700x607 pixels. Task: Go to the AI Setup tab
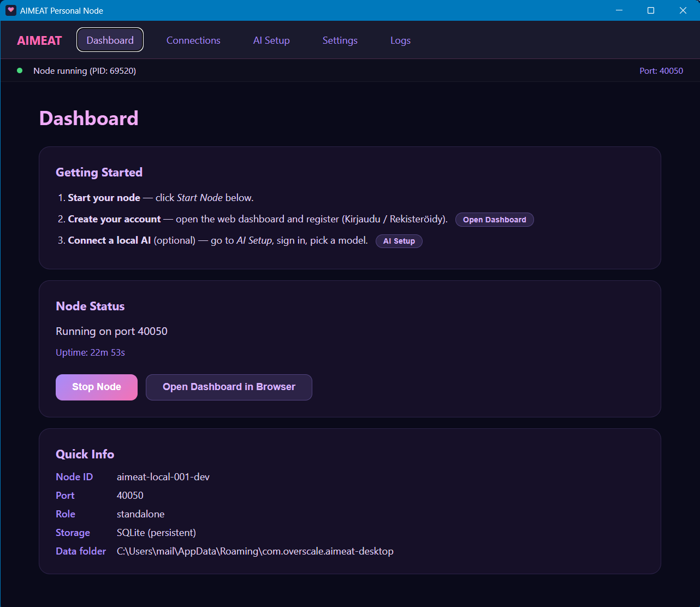tap(271, 40)
